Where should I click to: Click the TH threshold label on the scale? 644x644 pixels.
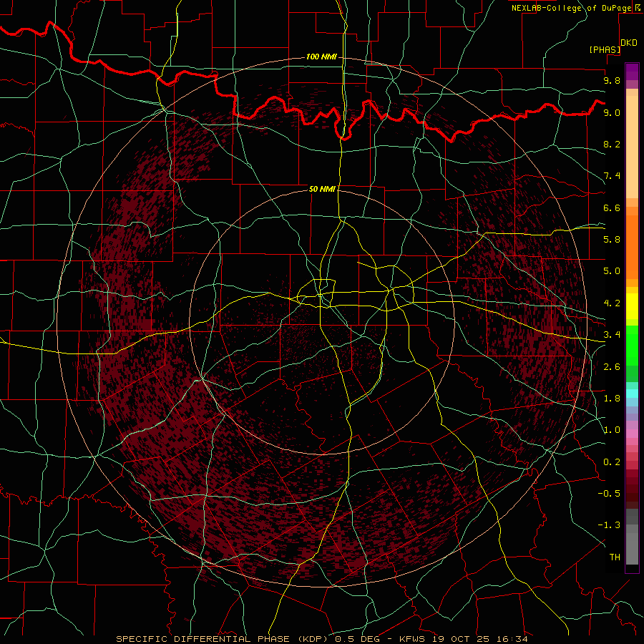coord(615,557)
